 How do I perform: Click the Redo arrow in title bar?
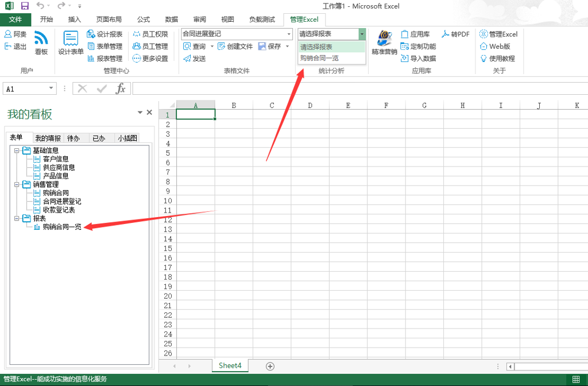(x=61, y=6)
